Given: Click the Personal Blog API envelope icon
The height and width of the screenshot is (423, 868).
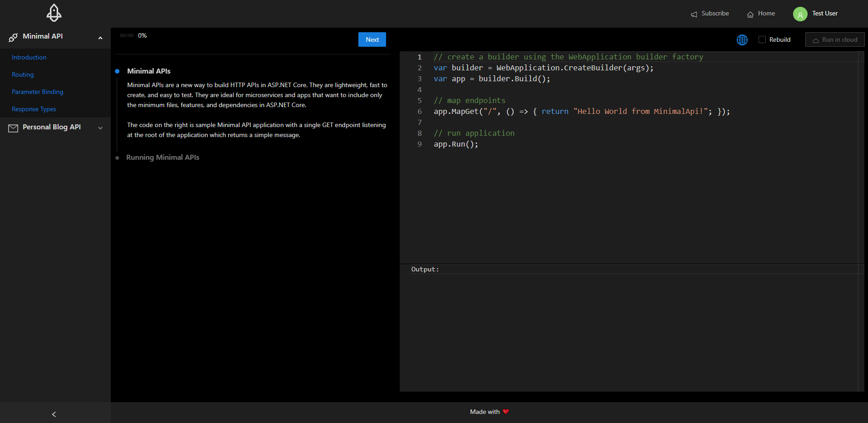Looking at the screenshot, I should pyautogui.click(x=13, y=128).
